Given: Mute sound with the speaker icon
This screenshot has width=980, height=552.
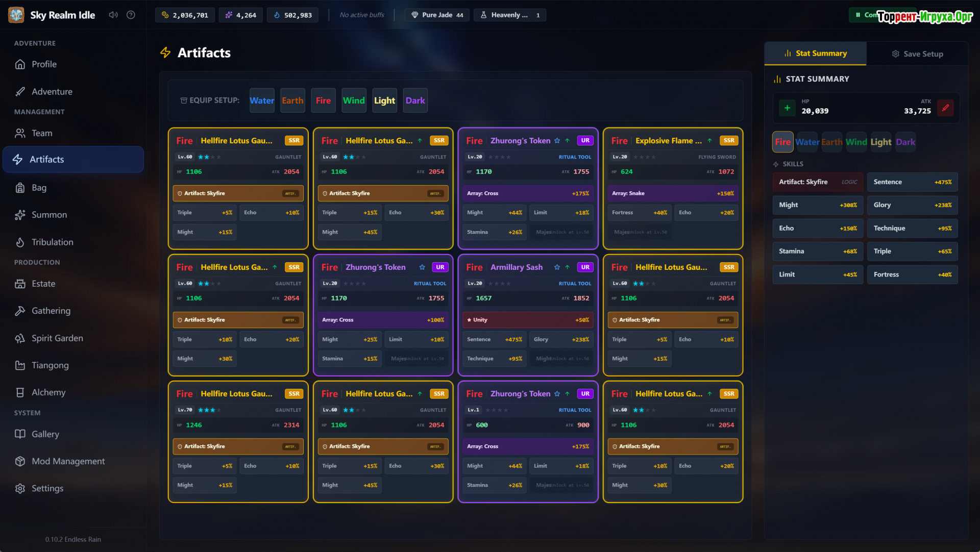Looking at the screenshot, I should point(113,15).
